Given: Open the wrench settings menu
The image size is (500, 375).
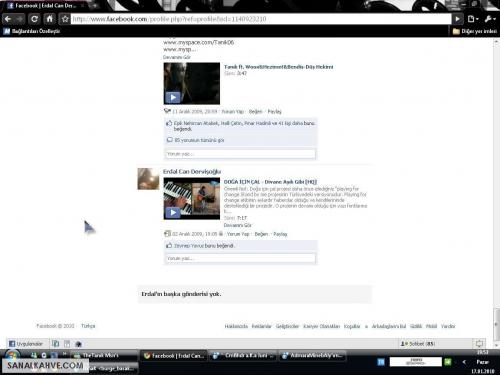Looking at the screenshot, I should pos(490,19).
